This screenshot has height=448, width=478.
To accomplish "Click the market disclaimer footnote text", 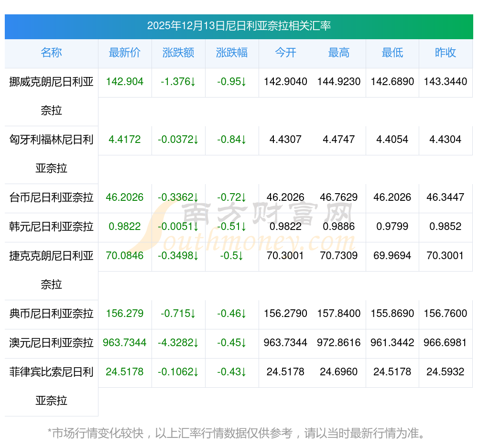I will tap(237, 433).
